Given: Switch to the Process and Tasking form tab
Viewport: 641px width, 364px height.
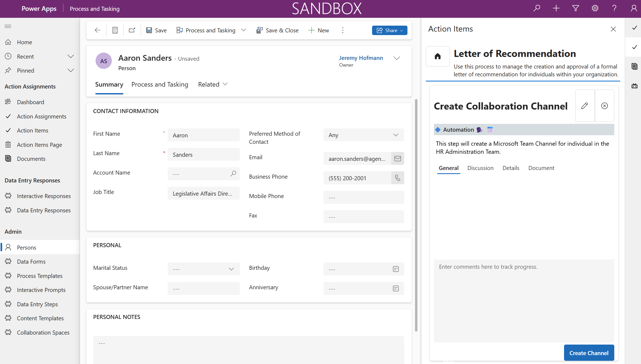Looking at the screenshot, I should (160, 84).
